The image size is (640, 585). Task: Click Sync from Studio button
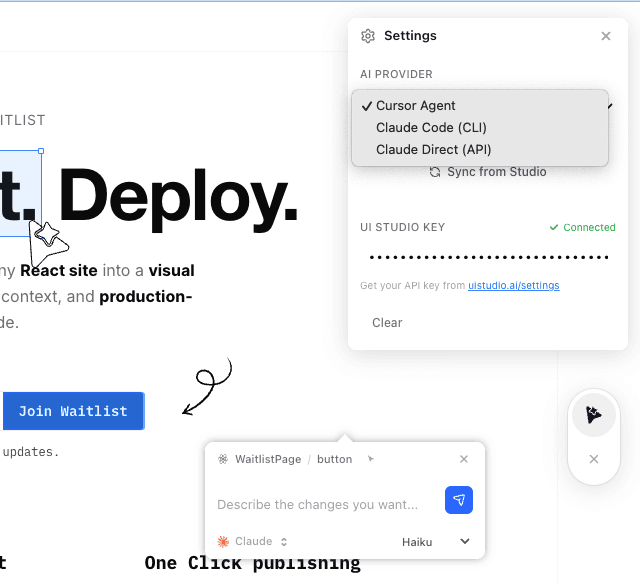click(488, 172)
